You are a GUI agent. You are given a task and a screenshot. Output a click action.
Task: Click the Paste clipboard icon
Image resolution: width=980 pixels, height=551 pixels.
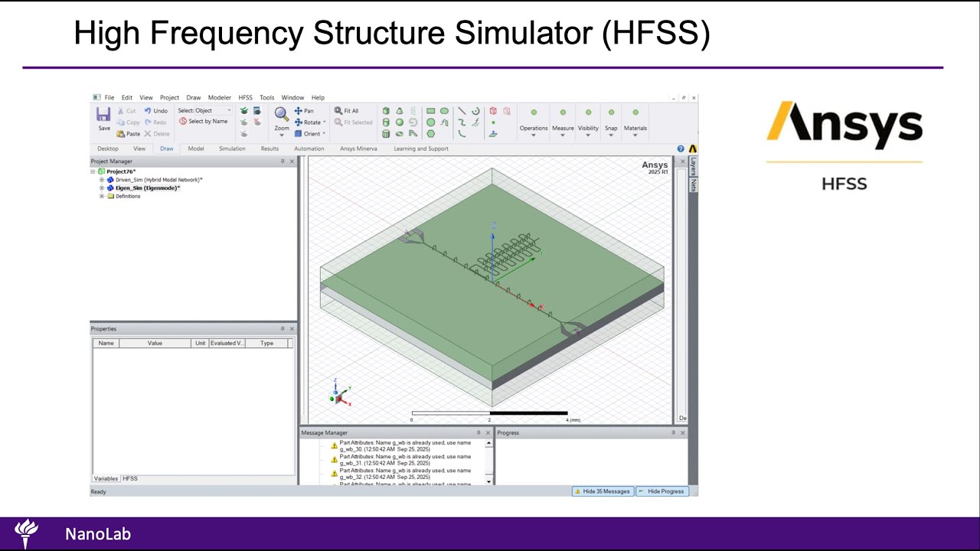(x=121, y=134)
